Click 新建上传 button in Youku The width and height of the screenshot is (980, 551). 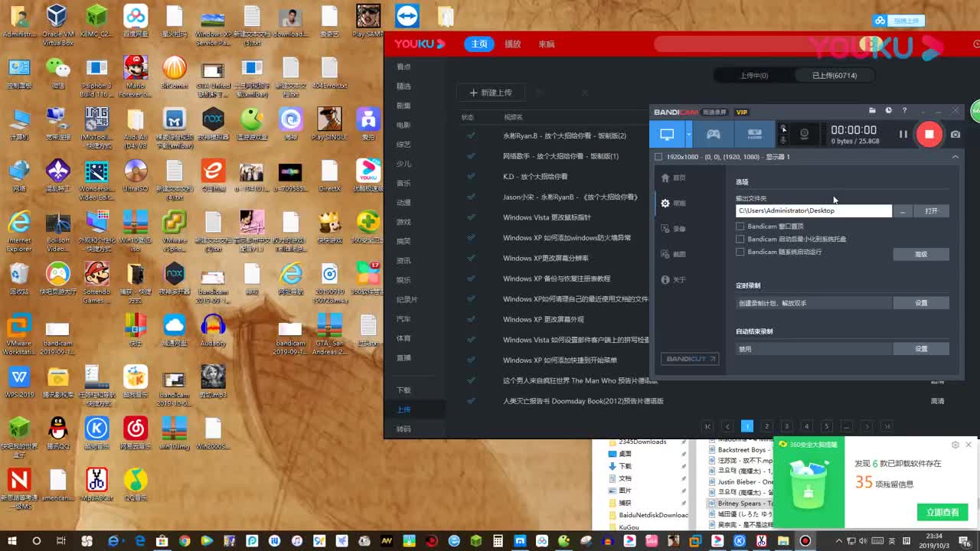(x=491, y=93)
